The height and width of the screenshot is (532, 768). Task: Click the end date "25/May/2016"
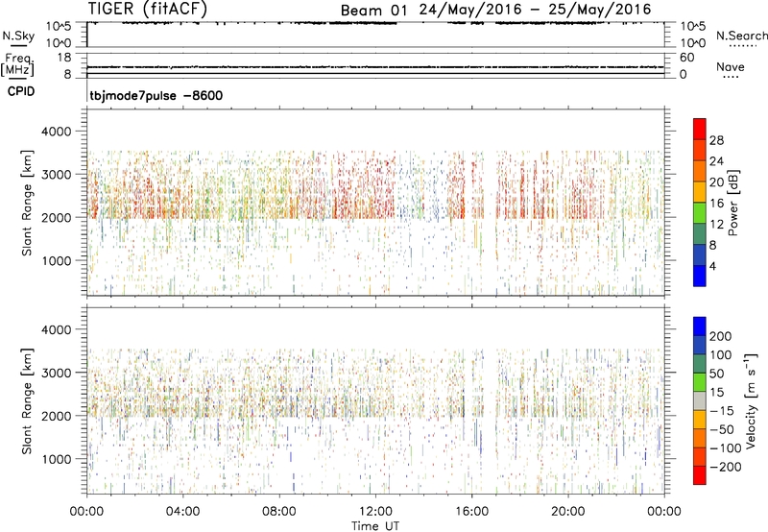click(x=599, y=10)
